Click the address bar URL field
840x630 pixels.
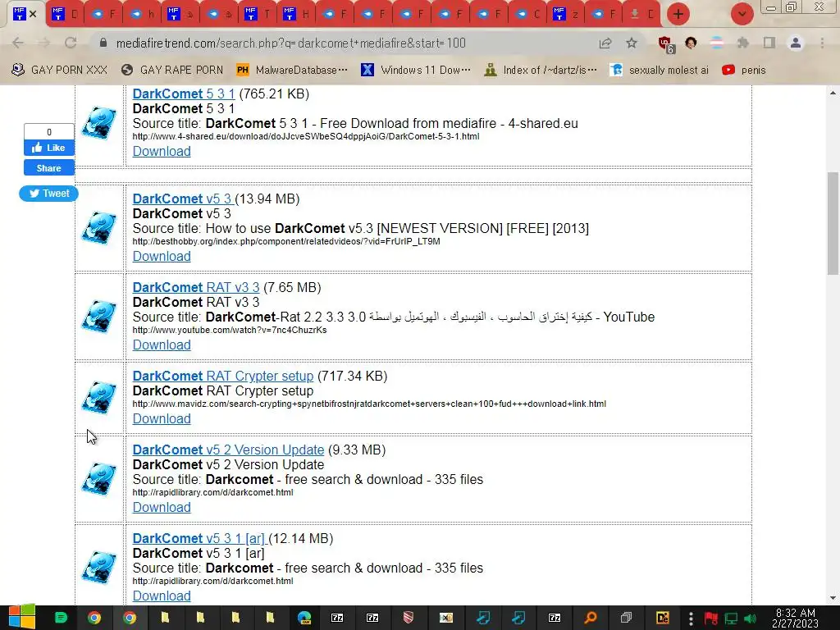click(x=343, y=43)
